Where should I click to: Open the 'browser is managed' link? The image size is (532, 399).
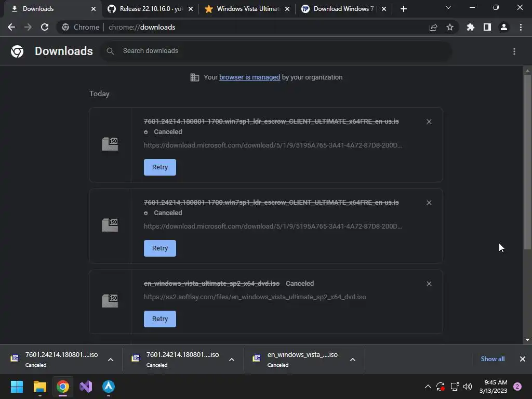[250, 77]
